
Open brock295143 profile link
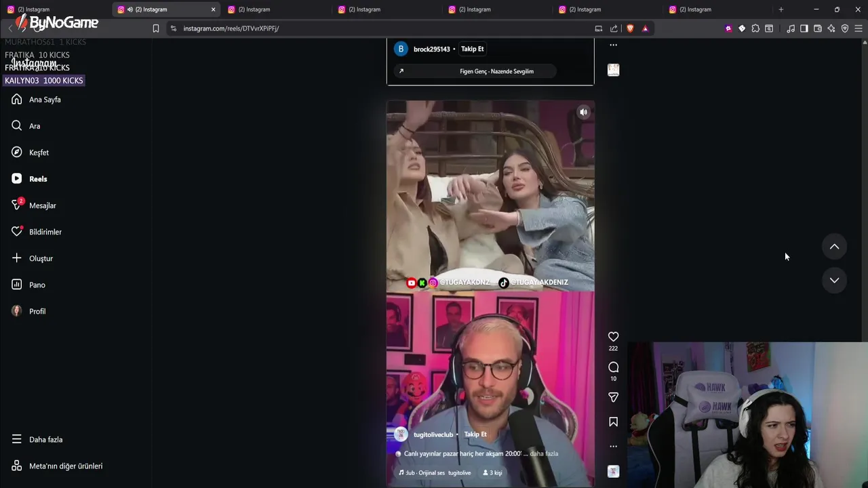click(431, 49)
